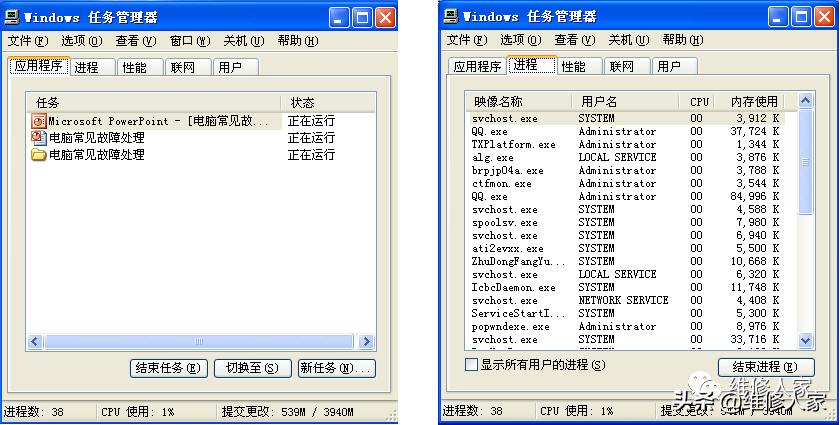
Task: Switch to 性能 tab in left window
Action: point(140,68)
